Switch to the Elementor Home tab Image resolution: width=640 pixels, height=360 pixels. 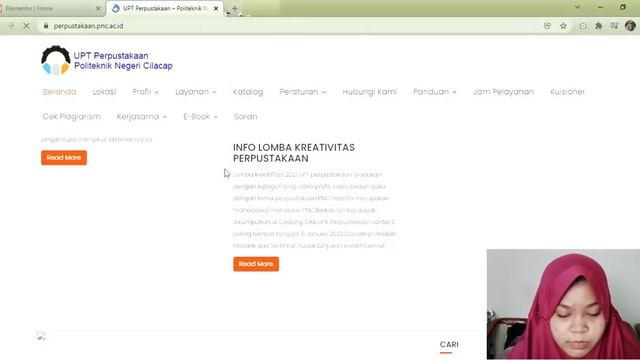pyautogui.click(x=49, y=8)
